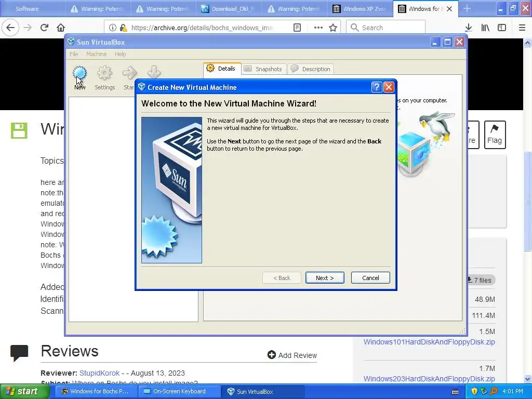The width and height of the screenshot is (532, 399).
Task: Click the help question mark button in wizard title bar
Action: (x=376, y=87)
